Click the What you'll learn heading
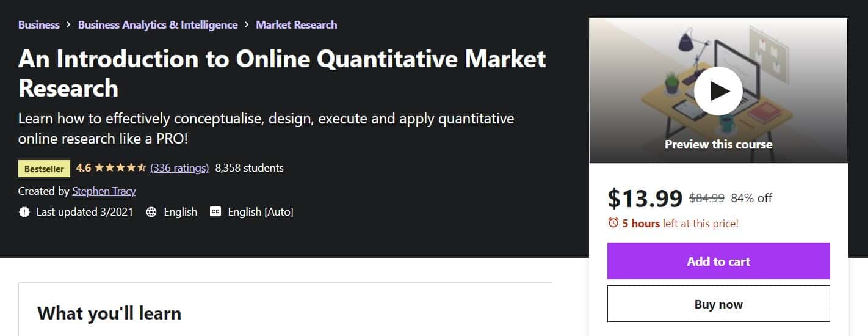 pyautogui.click(x=109, y=313)
